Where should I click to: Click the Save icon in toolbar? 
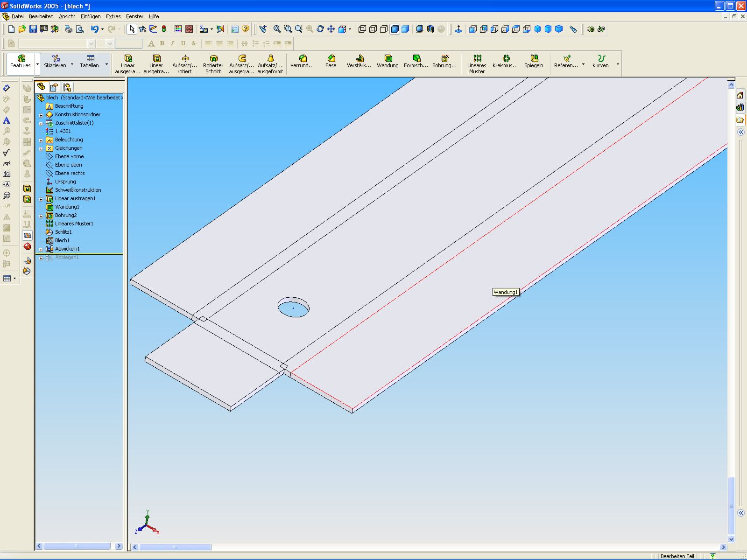point(33,29)
